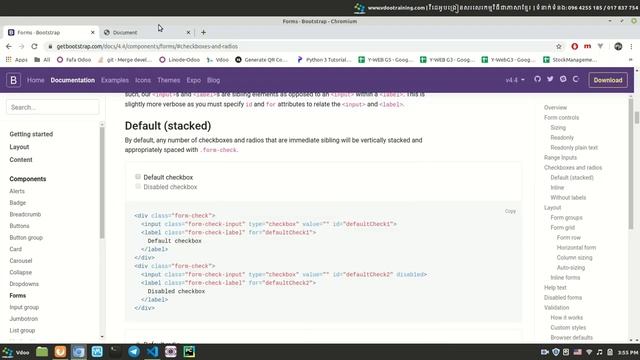This screenshot has width=640, height=360.
Task: Click the Bootstrap logo in the navbar
Action: click(x=13, y=80)
